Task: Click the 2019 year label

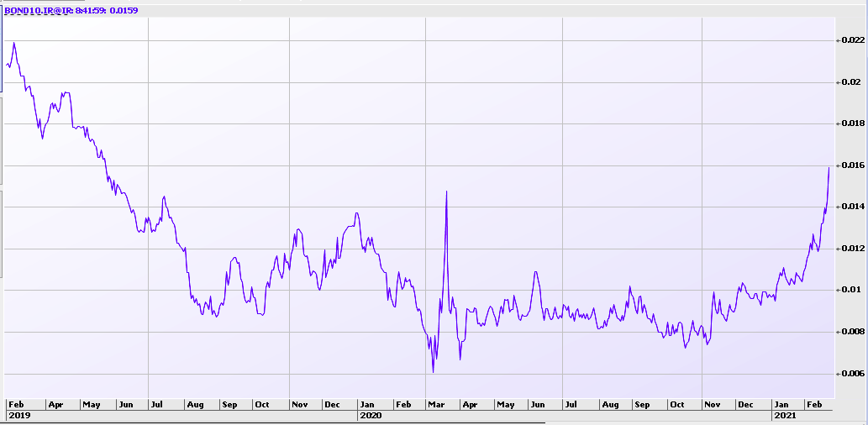Action: point(18,415)
